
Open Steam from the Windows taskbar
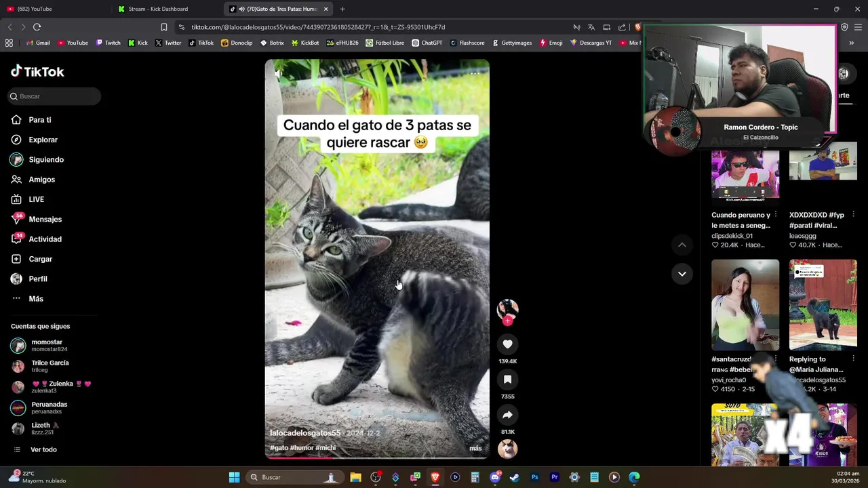click(x=515, y=477)
